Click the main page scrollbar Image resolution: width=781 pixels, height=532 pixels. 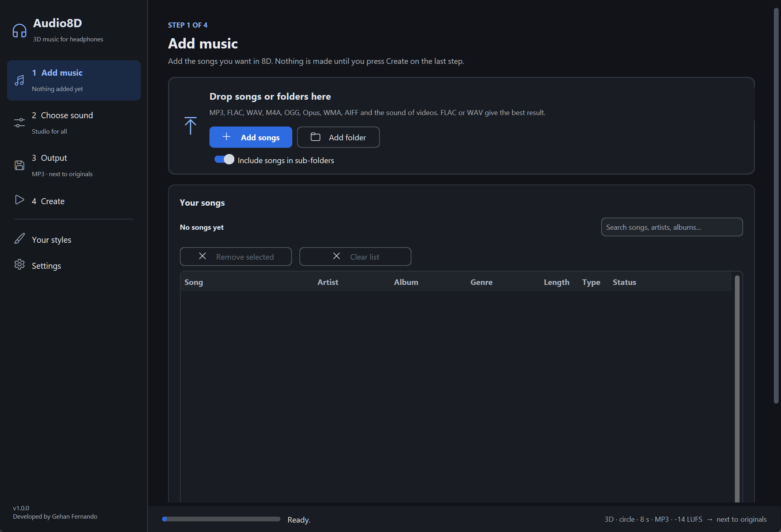(776, 206)
